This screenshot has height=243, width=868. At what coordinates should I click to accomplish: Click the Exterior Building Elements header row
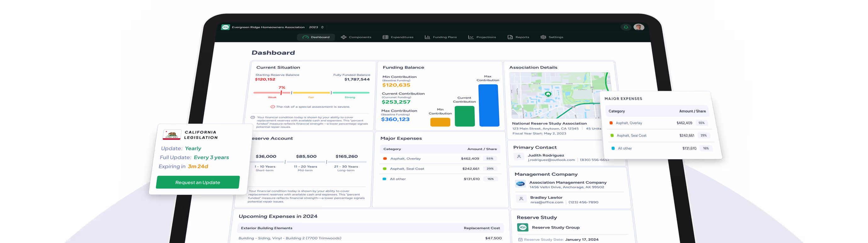tap(371, 228)
